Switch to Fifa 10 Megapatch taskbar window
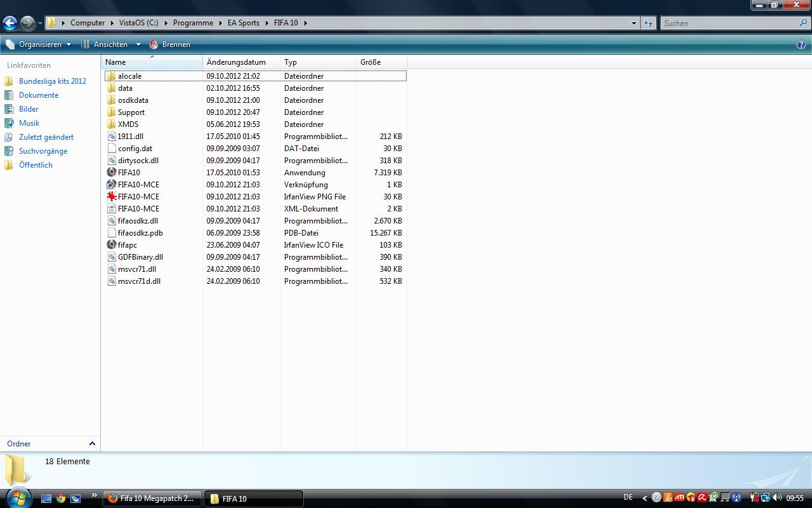This screenshot has height=508, width=812. pyautogui.click(x=152, y=498)
